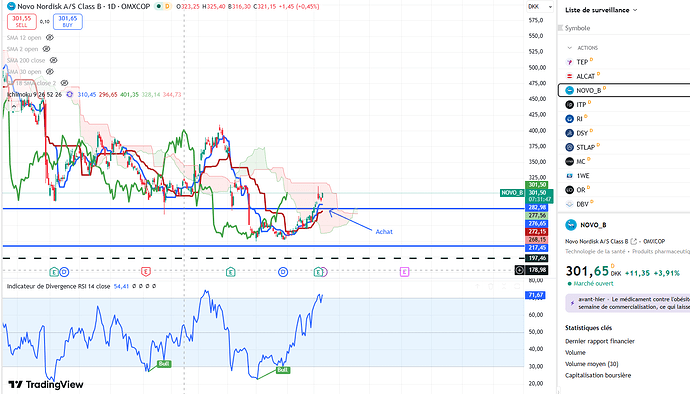Click the DSY logo icon

point(569,133)
